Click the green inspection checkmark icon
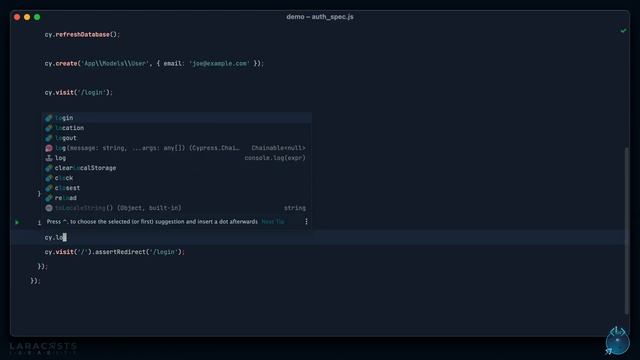Screen dimensions: 640x360 pos(623,31)
